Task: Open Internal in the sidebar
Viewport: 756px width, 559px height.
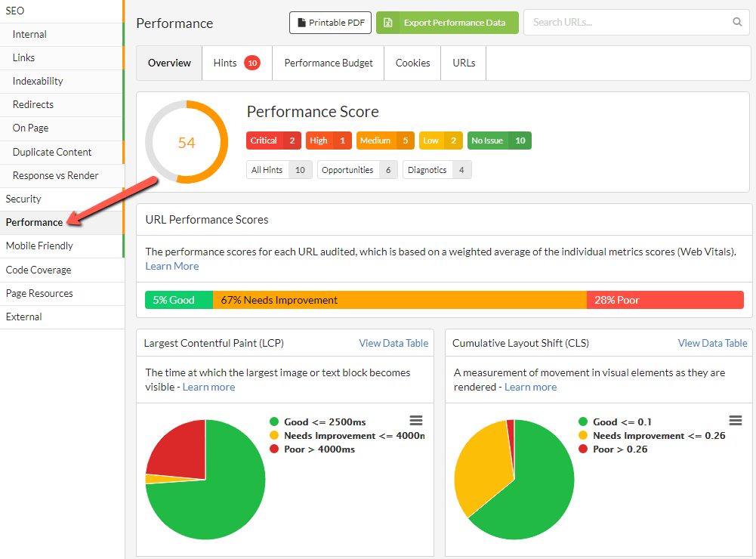Action: [62, 34]
